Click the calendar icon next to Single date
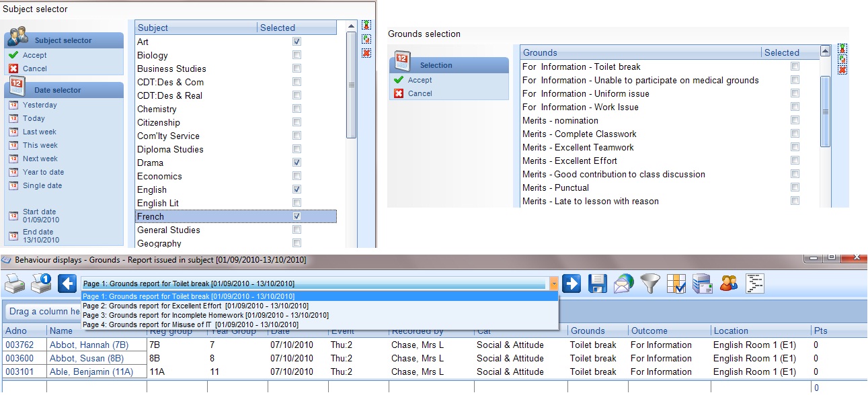868x395 pixels. pos(13,185)
